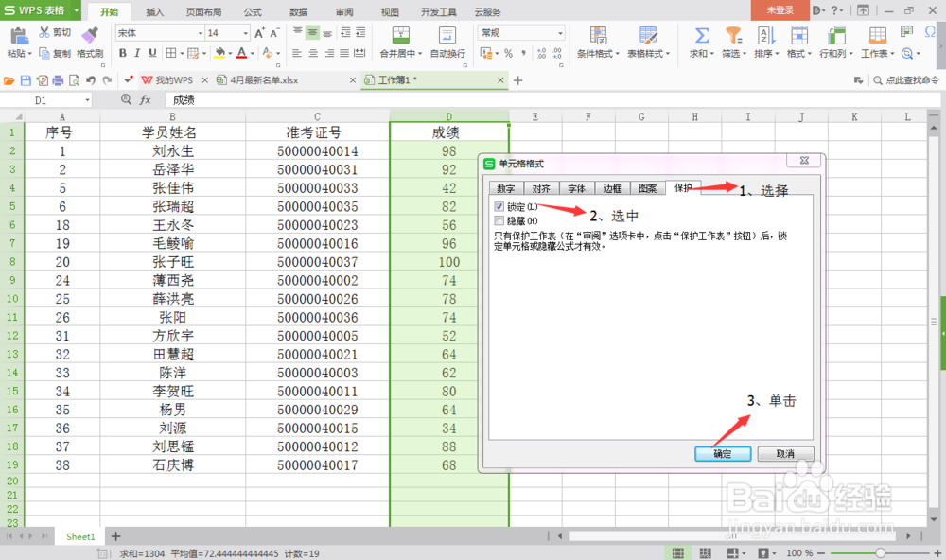The width and height of the screenshot is (946, 560).
Task: Click the Wrap Text (自动换行) icon
Action: click(447, 35)
